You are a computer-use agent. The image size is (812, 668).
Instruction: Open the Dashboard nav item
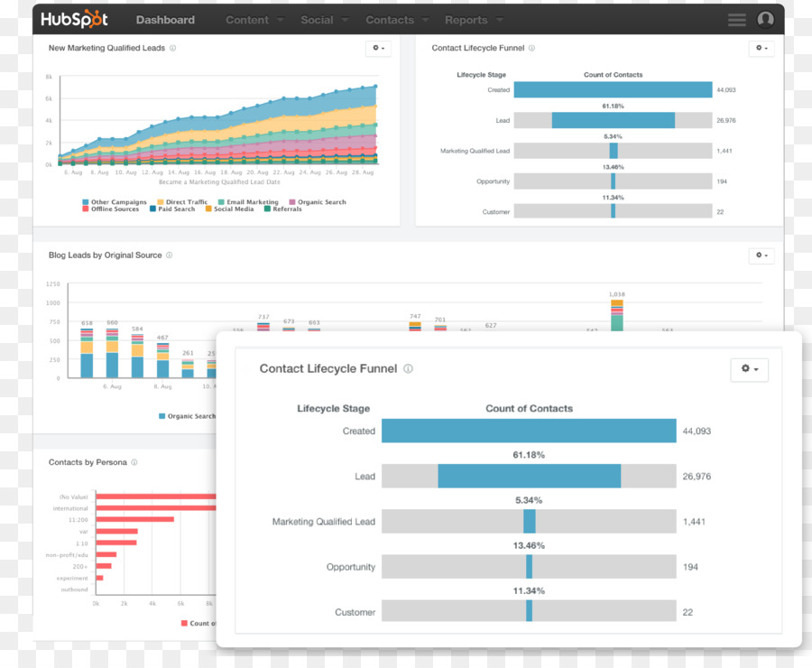click(x=165, y=20)
